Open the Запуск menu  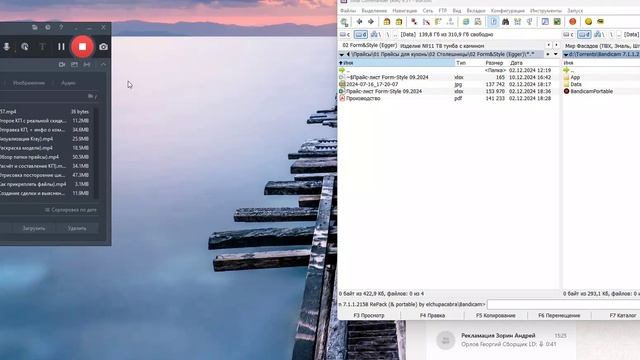[x=575, y=11]
